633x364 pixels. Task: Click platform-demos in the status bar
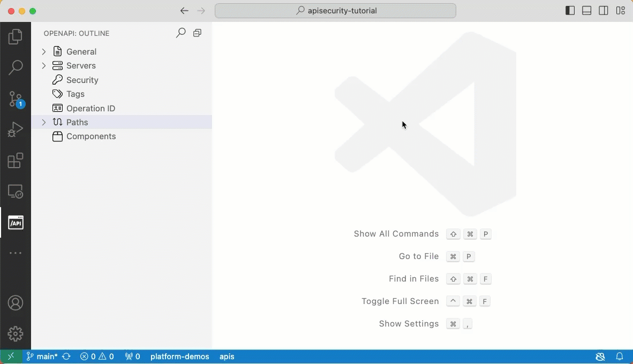coord(179,357)
